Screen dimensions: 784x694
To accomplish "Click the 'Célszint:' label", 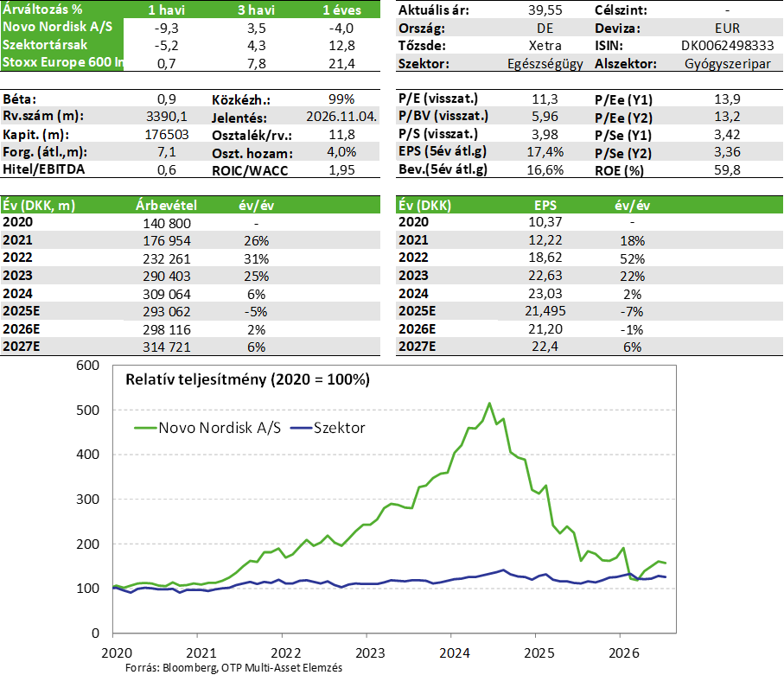I will click(621, 10).
